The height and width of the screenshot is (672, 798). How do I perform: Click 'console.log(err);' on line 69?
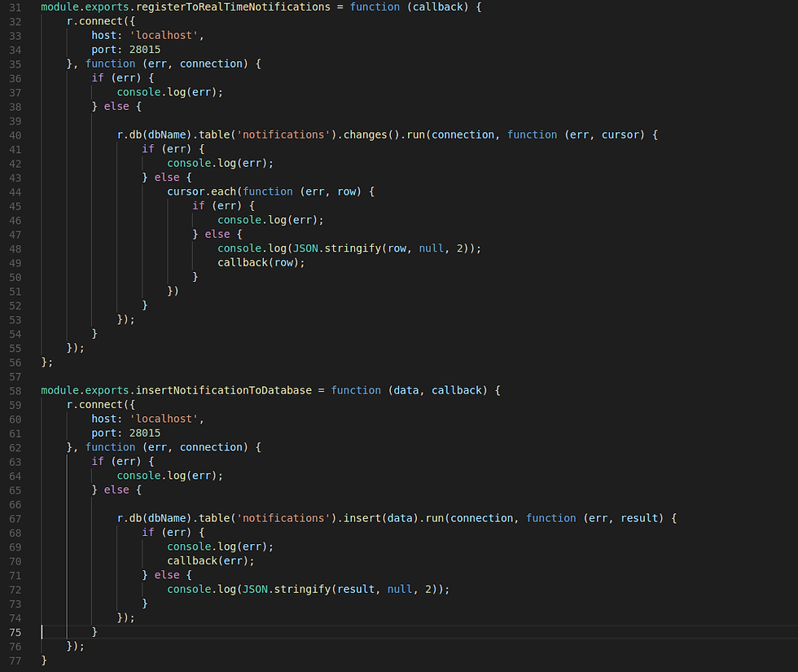point(221,547)
